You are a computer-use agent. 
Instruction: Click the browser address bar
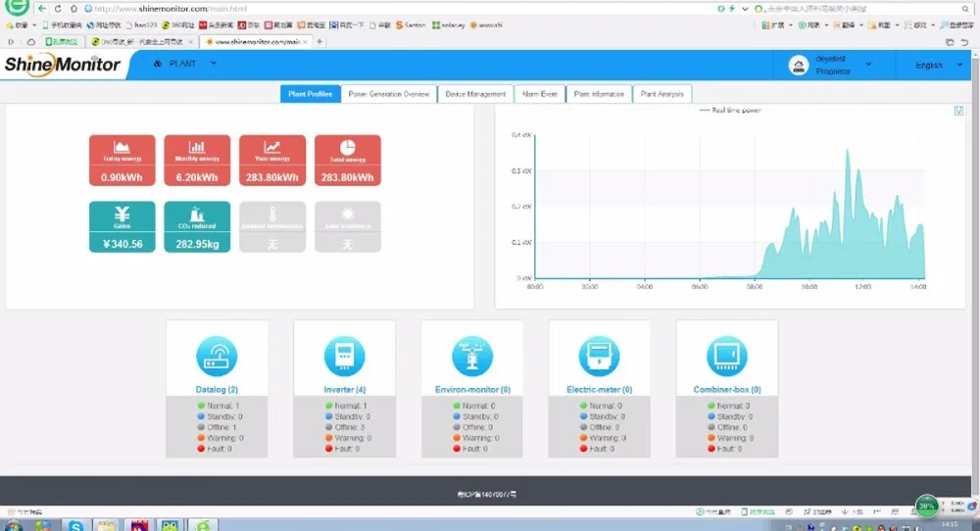(x=400, y=9)
